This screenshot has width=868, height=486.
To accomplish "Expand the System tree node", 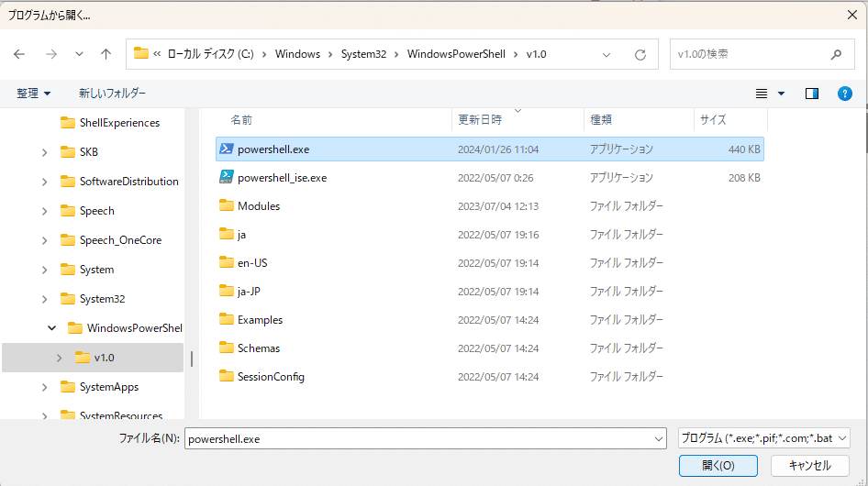I will tap(44, 270).
